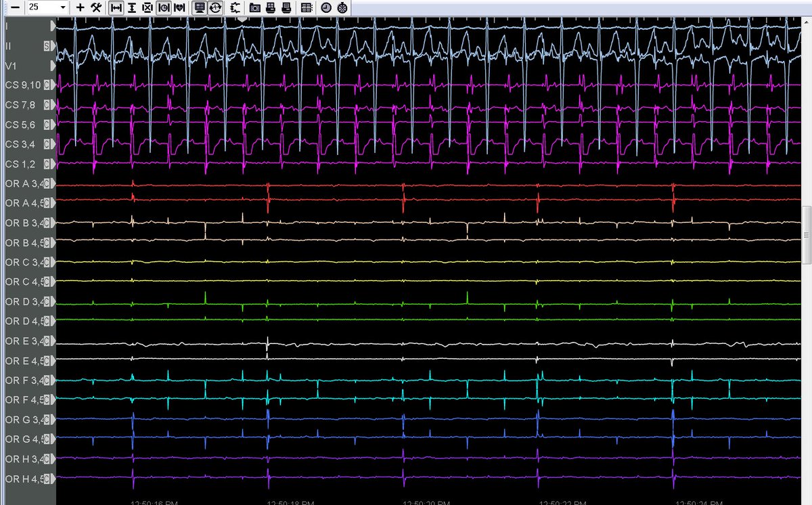
Task: Click the vertical scrollbar thumb on right edge
Action: [x=807, y=234]
